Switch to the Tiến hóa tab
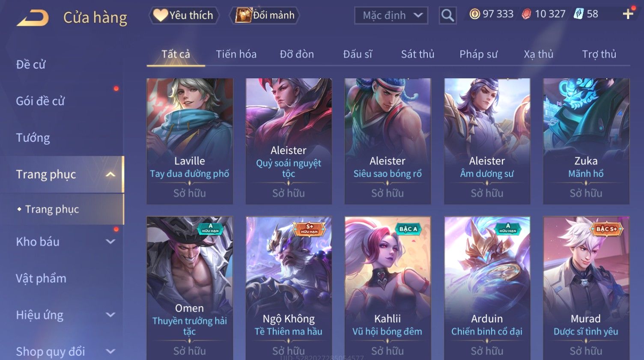 tap(236, 54)
